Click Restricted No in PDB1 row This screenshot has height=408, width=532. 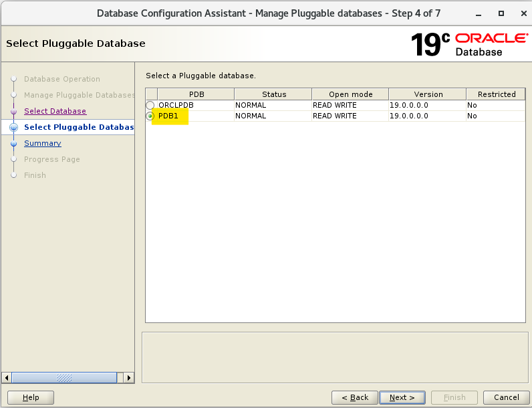point(496,116)
